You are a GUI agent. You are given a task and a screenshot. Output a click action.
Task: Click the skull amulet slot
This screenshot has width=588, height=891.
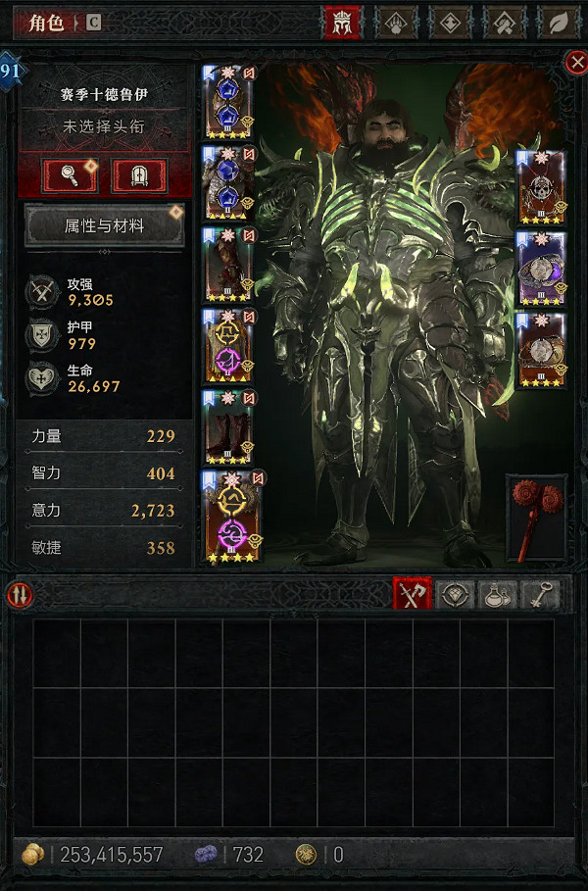(540, 187)
